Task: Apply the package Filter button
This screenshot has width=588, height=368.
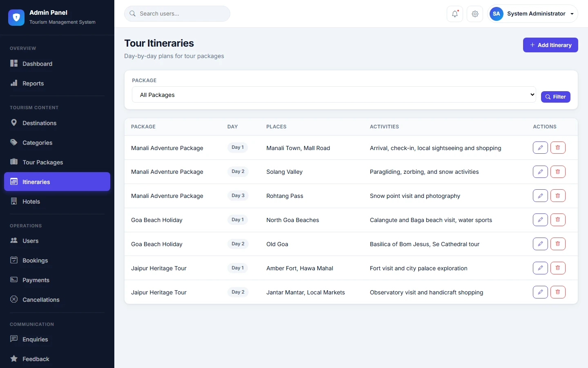Action: tap(555, 97)
